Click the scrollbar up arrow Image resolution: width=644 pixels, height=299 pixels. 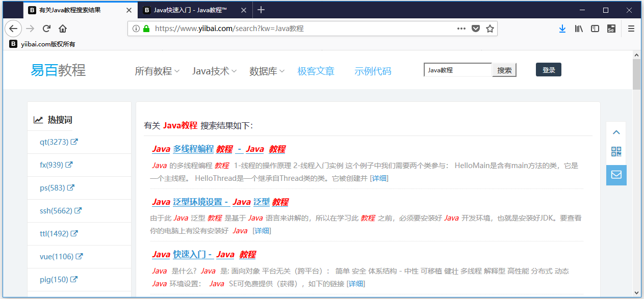[636, 55]
